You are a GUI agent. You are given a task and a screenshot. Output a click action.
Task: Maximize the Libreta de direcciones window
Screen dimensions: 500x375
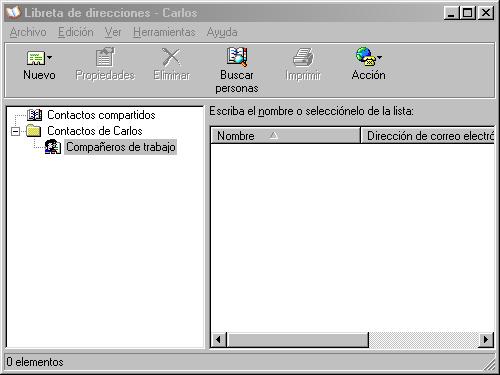tap(467, 13)
